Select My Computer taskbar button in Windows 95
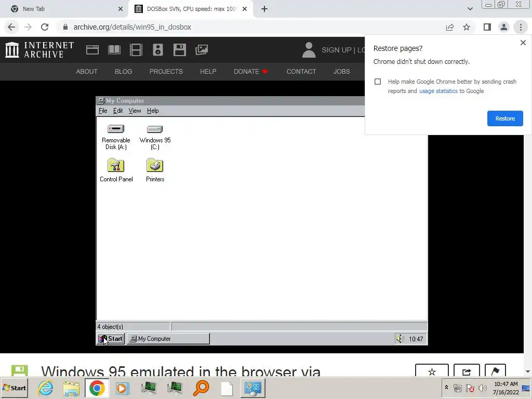This screenshot has width=532, height=399. pos(168,339)
